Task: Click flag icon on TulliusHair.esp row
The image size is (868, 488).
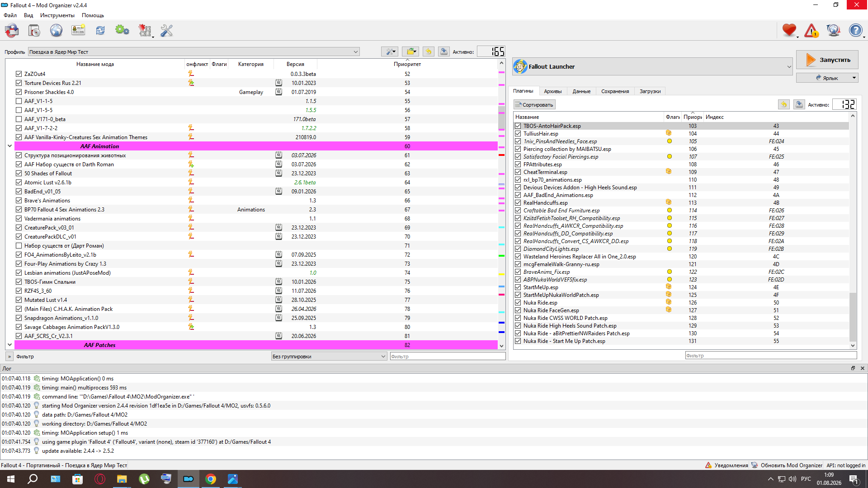Action: coord(669,133)
